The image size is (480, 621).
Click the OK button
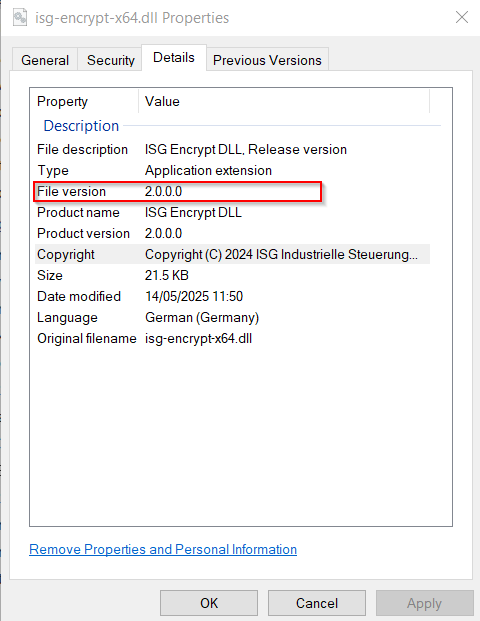[209, 603]
